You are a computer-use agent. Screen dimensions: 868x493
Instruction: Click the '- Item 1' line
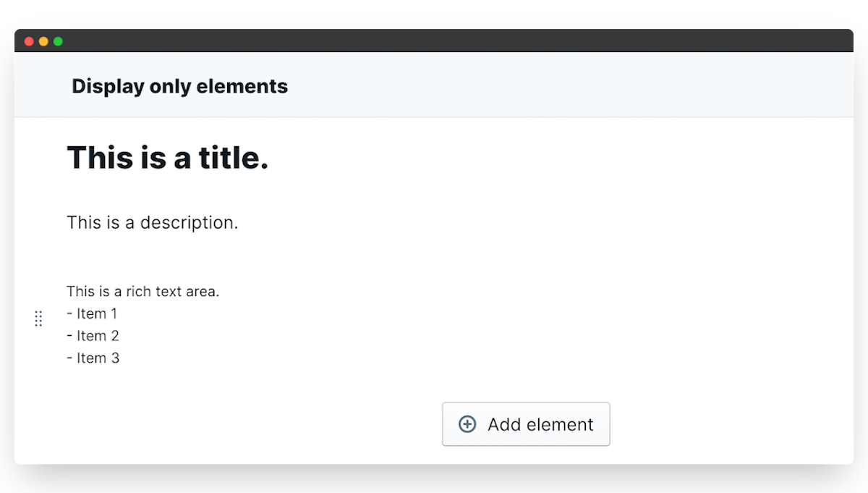point(92,313)
